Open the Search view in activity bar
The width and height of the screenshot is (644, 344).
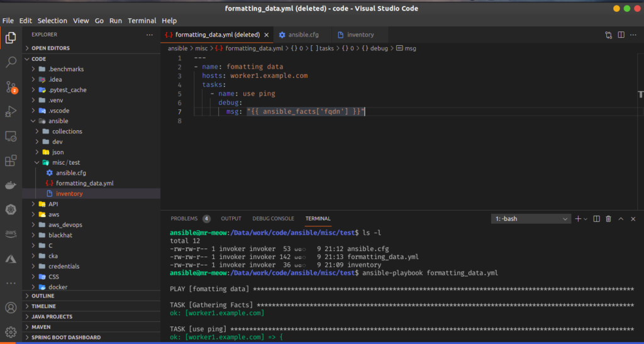(11, 62)
